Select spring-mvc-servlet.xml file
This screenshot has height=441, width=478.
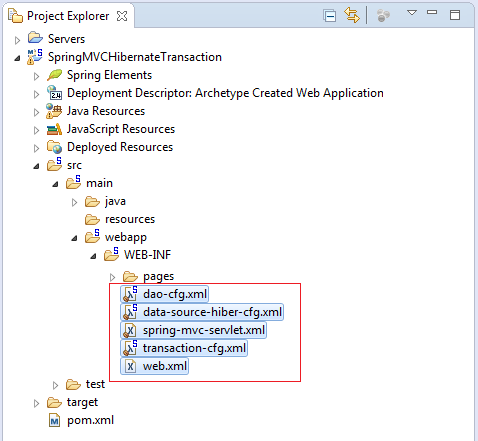pos(194,330)
